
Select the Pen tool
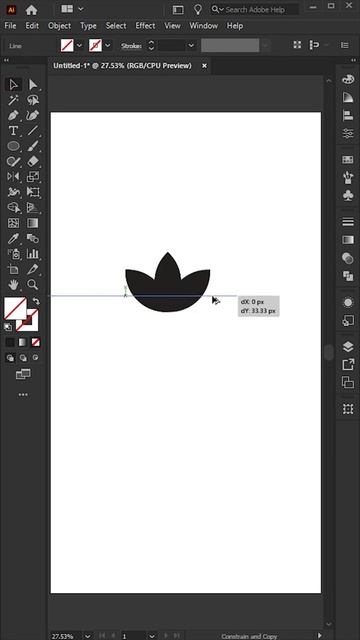[13, 115]
